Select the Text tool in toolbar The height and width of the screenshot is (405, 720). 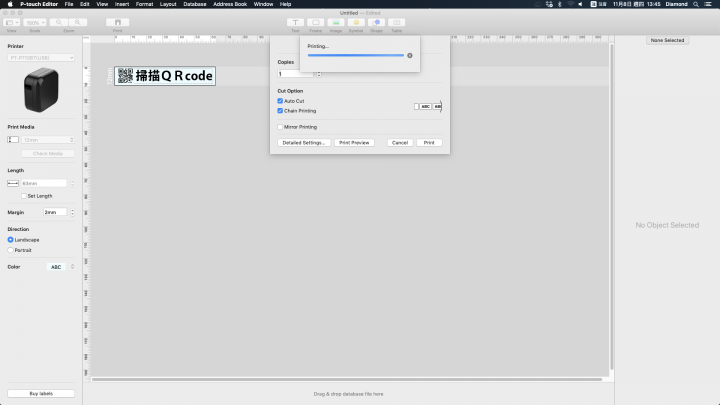coord(295,22)
